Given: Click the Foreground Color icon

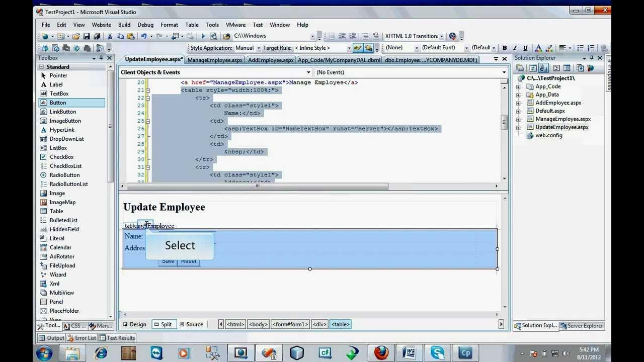Looking at the screenshot, I should pos(538,48).
